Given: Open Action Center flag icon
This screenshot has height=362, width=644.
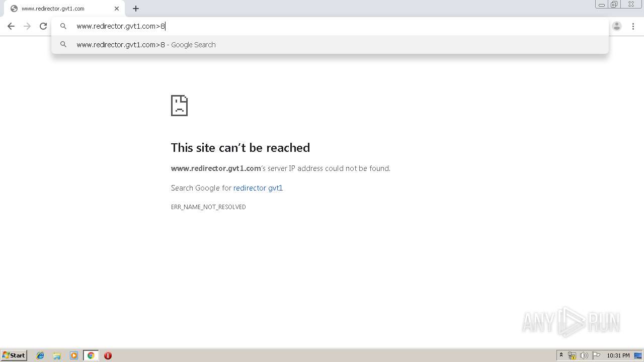Looking at the screenshot, I should point(596,355).
